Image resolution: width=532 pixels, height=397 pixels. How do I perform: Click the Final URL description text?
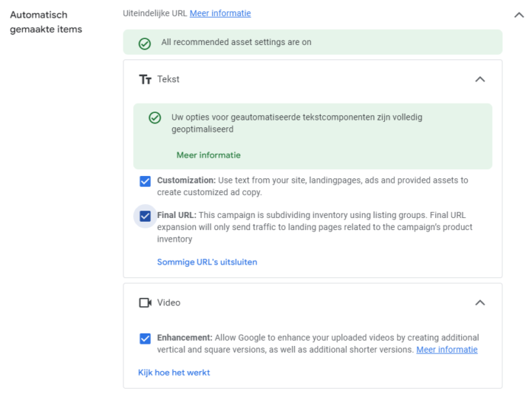click(315, 227)
